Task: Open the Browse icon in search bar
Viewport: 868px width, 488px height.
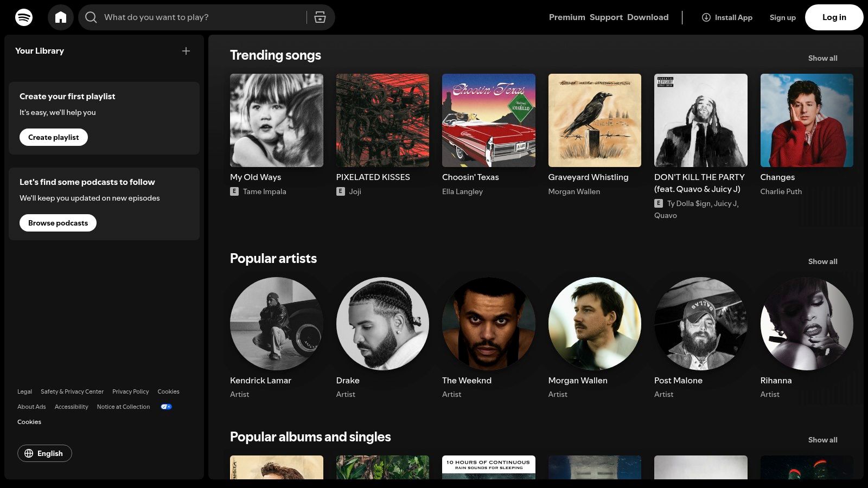Action: 320,17
